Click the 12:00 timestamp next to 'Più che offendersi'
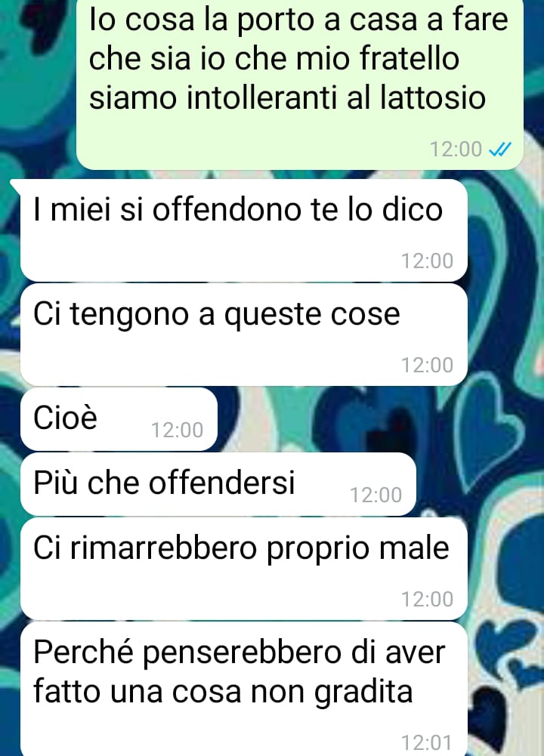This screenshot has width=544, height=756. point(376,495)
